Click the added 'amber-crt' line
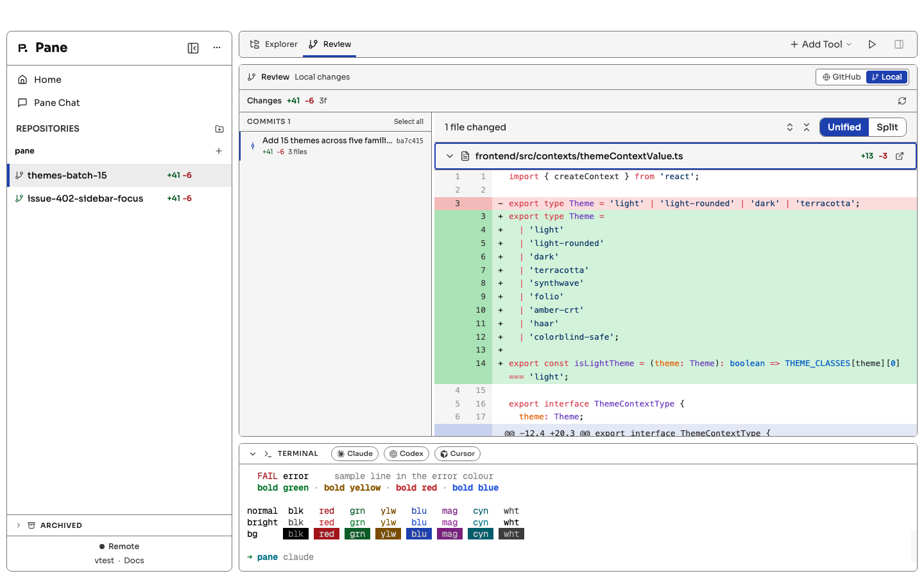 pyautogui.click(x=676, y=310)
